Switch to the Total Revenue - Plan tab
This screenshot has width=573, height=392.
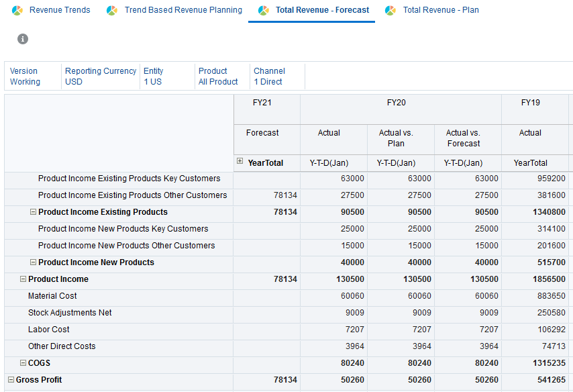[x=440, y=10]
